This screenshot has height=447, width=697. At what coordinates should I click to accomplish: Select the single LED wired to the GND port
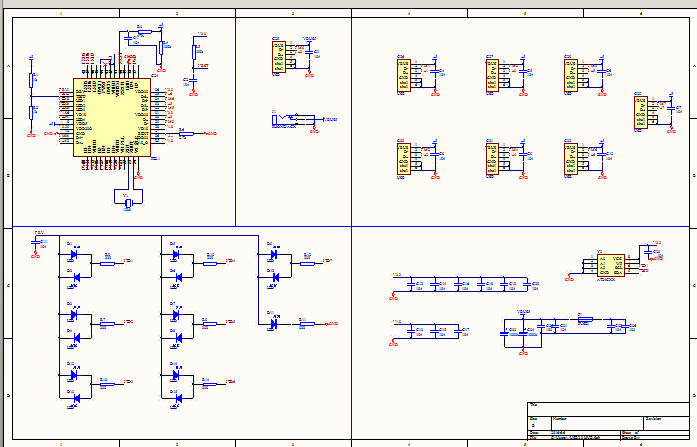tap(274, 324)
